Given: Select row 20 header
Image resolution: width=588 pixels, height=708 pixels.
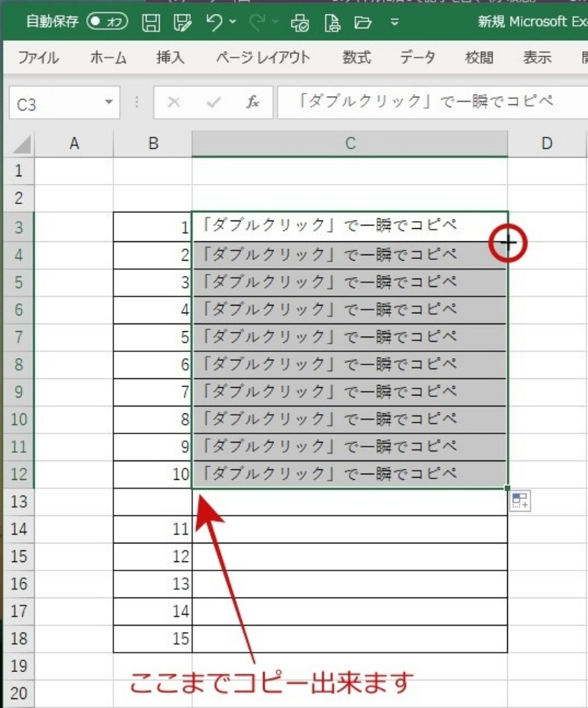Looking at the screenshot, I should [x=19, y=693].
